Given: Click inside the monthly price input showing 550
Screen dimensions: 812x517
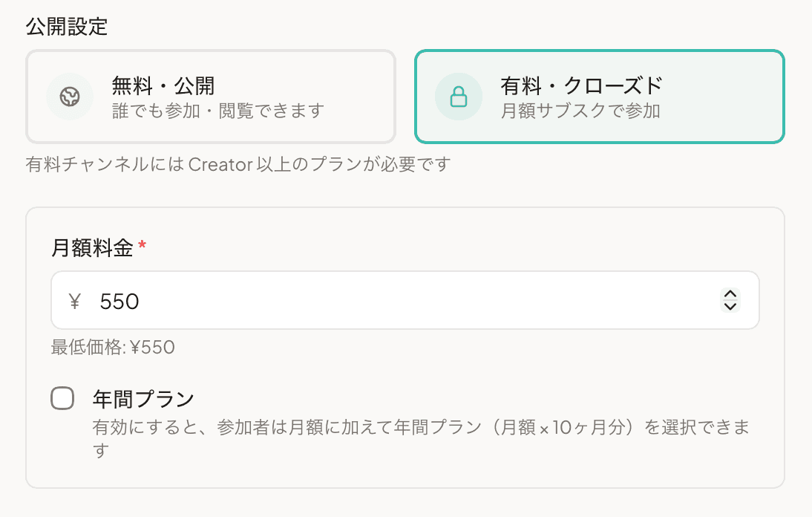Looking at the screenshot, I should click(x=297, y=300).
